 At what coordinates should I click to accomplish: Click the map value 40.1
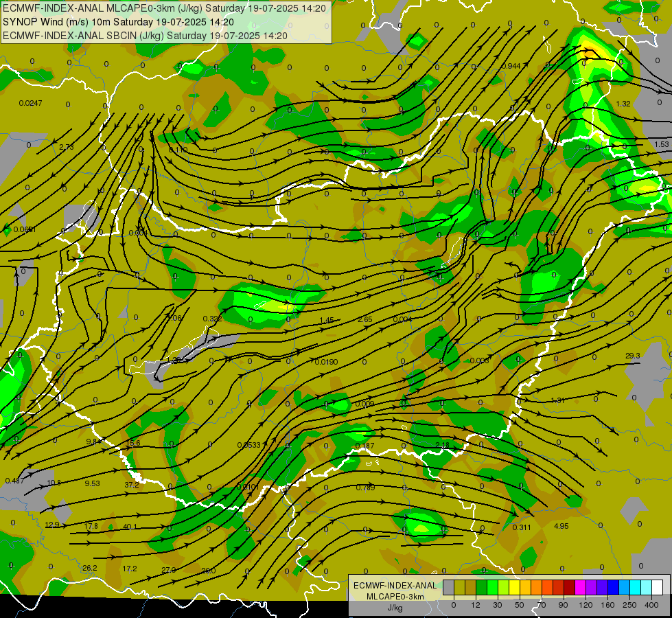click(130, 527)
